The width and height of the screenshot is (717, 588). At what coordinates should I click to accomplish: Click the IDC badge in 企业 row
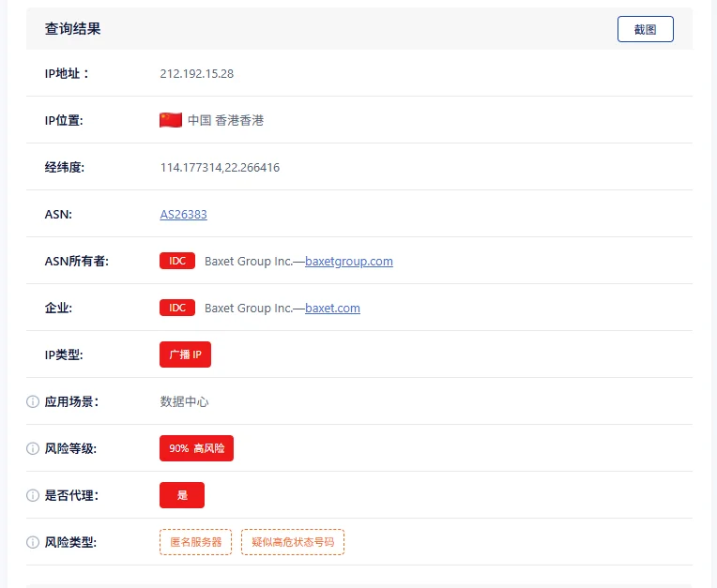pos(177,308)
